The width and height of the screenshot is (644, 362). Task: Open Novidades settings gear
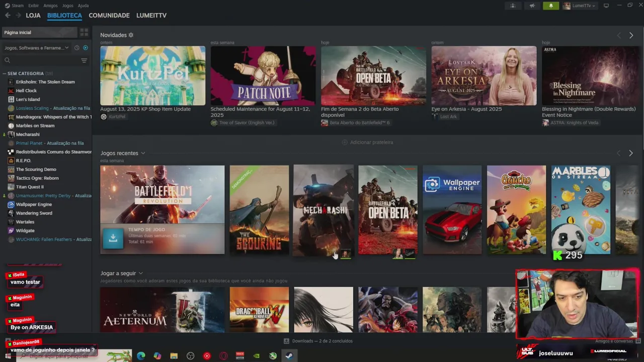(x=131, y=35)
